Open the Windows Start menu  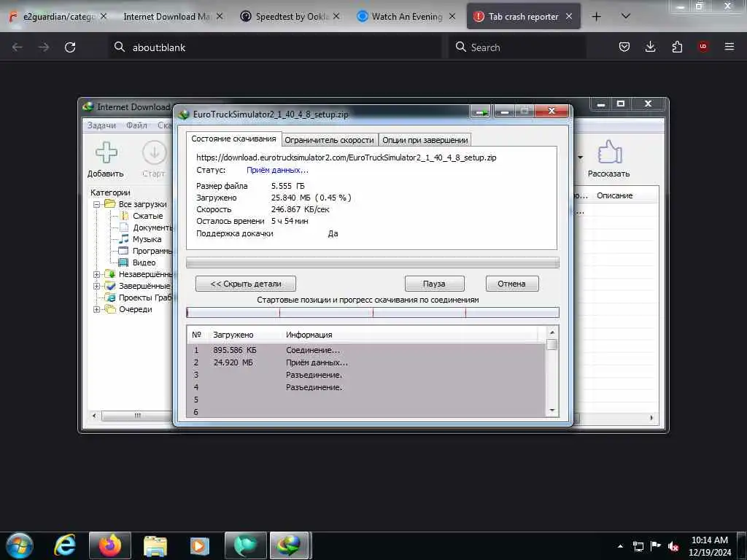[20, 545]
